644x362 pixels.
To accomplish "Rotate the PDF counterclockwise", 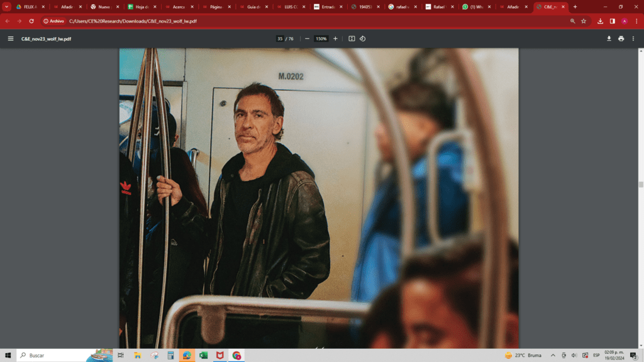I will point(363,38).
